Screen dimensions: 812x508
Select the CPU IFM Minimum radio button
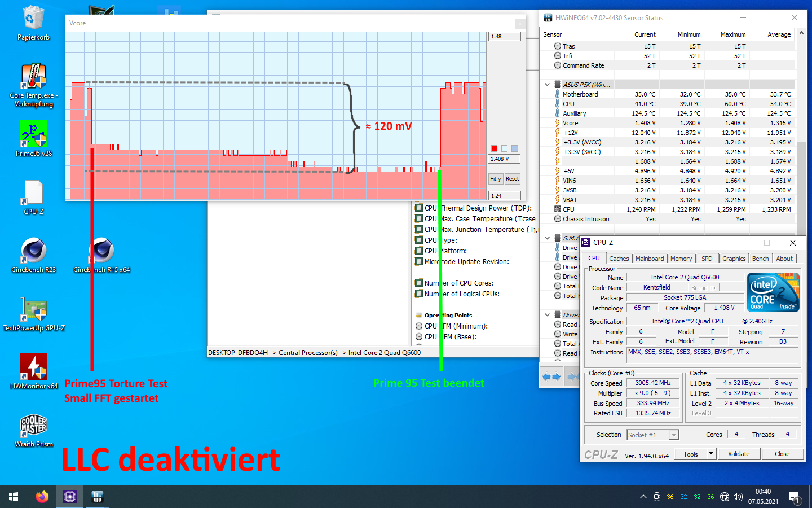click(418, 326)
